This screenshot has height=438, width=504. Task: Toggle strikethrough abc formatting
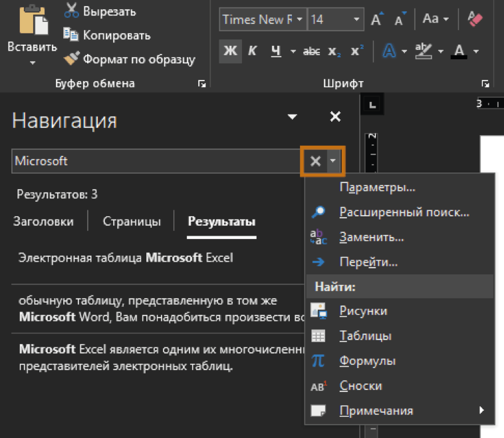click(311, 51)
